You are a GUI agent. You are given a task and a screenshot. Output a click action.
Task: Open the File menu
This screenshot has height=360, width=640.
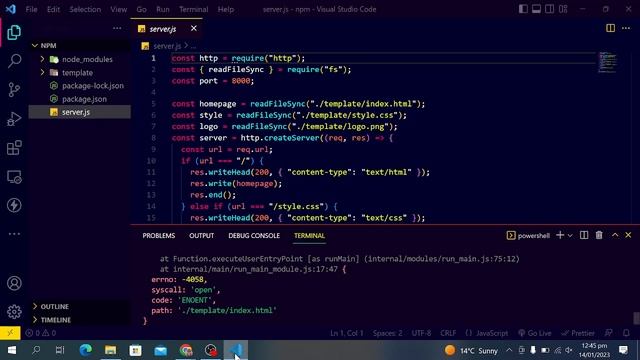pos(31,9)
